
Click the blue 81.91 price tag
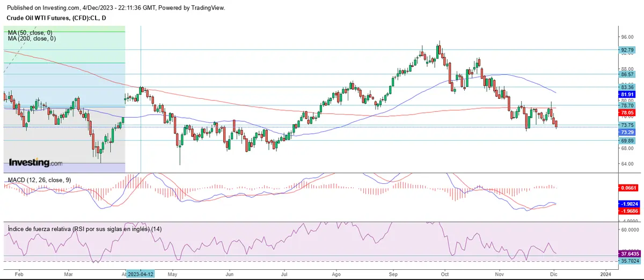click(627, 94)
